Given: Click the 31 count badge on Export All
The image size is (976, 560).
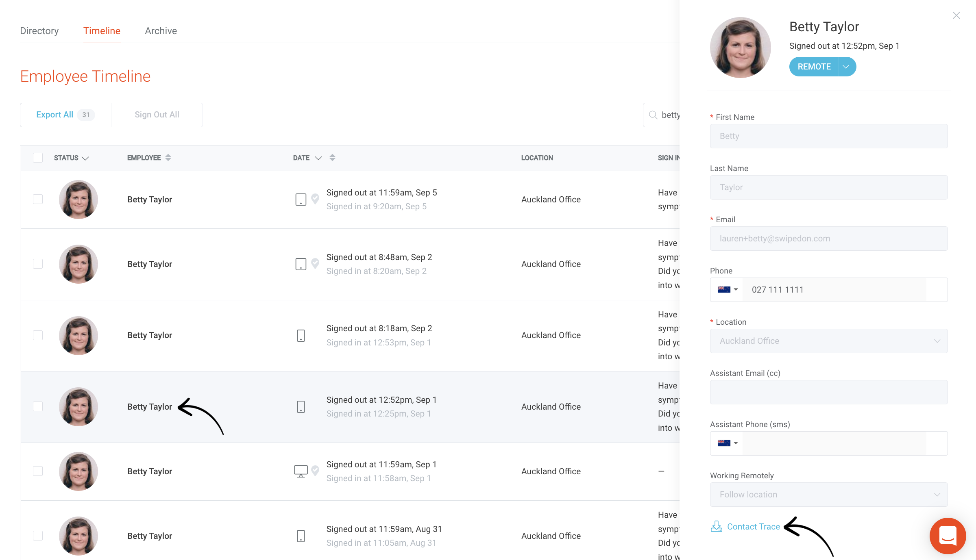Looking at the screenshot, I should pos(86,115).
